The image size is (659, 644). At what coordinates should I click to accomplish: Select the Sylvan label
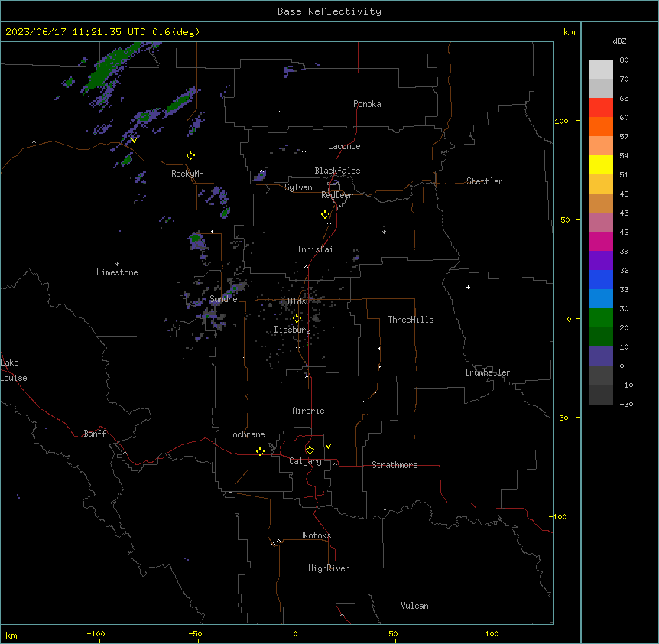tap(298, 187)
